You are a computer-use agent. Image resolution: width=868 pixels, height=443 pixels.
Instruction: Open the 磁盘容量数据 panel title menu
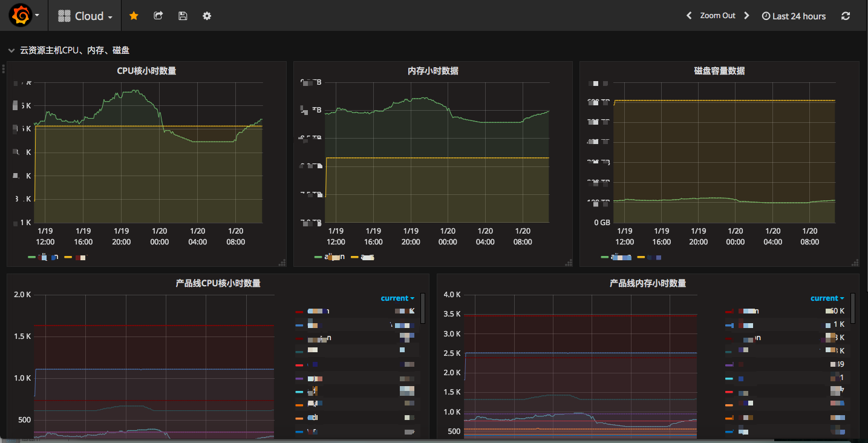pos(719,71)
